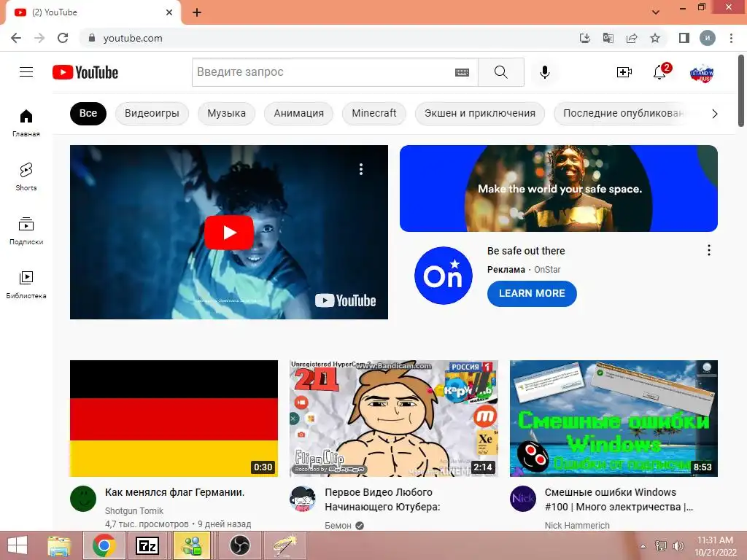747x560 pixels.
Task: Start voice search with the microphone
Action: click(x=544, y=72)
